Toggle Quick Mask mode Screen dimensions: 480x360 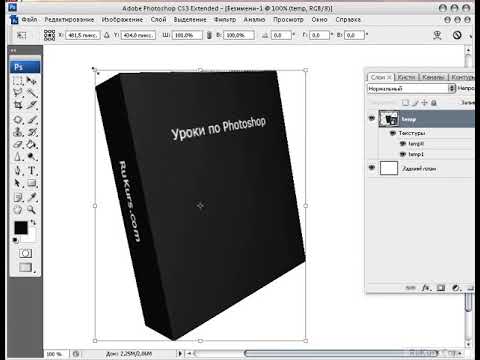25,253
